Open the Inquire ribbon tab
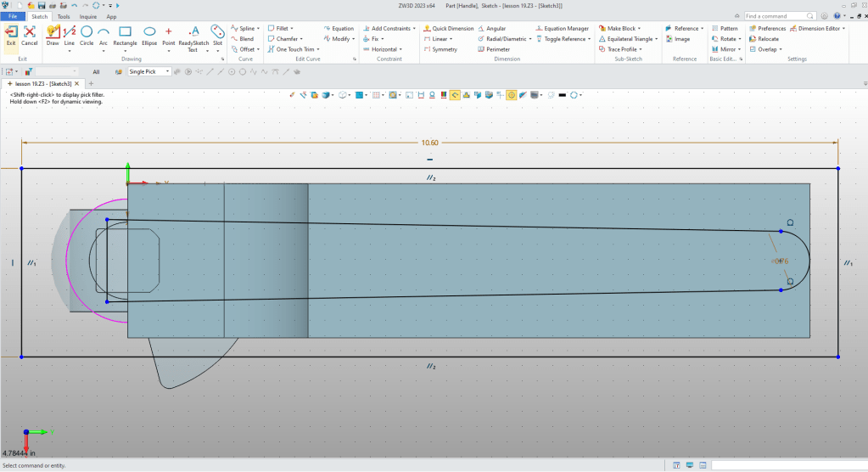 coord(87,16)
